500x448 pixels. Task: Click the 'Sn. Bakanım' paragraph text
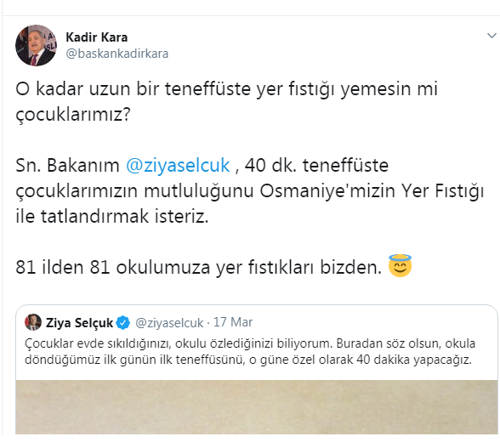pyautogui.click(x=250, y=190)
